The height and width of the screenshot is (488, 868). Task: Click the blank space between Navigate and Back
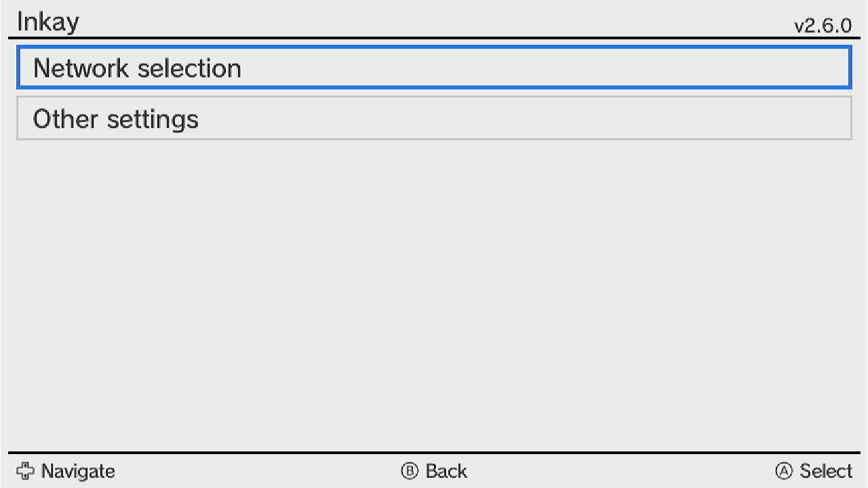point(258,471)
